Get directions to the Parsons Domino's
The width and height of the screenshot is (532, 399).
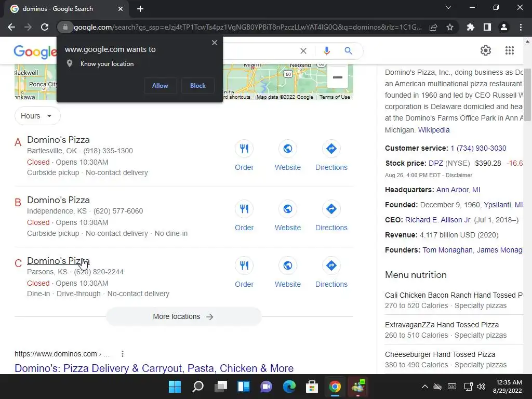[x=331, y=272]
